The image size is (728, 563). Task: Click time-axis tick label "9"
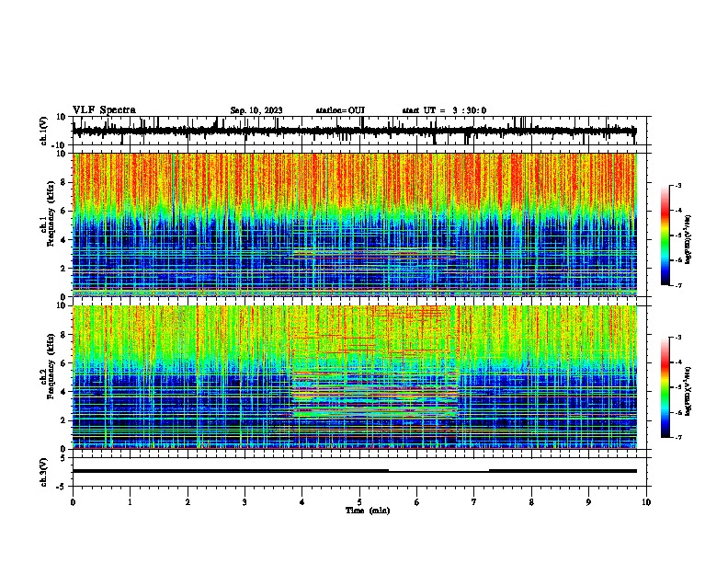click(x=588, y=502)
